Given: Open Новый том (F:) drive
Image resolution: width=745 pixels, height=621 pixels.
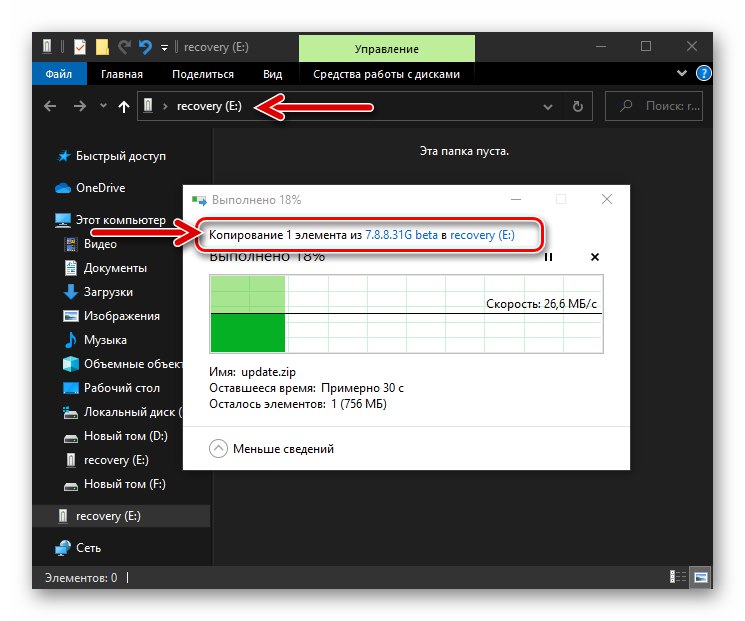Looking at the screenshot, I should point(125,484).
